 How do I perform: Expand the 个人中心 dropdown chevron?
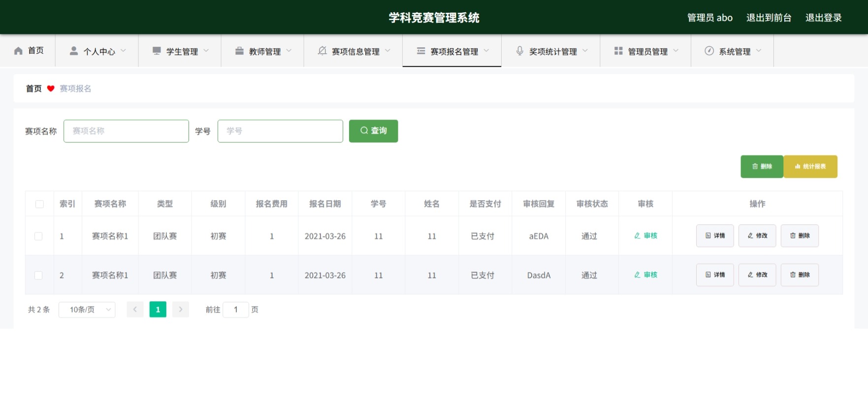click(123, 51)
